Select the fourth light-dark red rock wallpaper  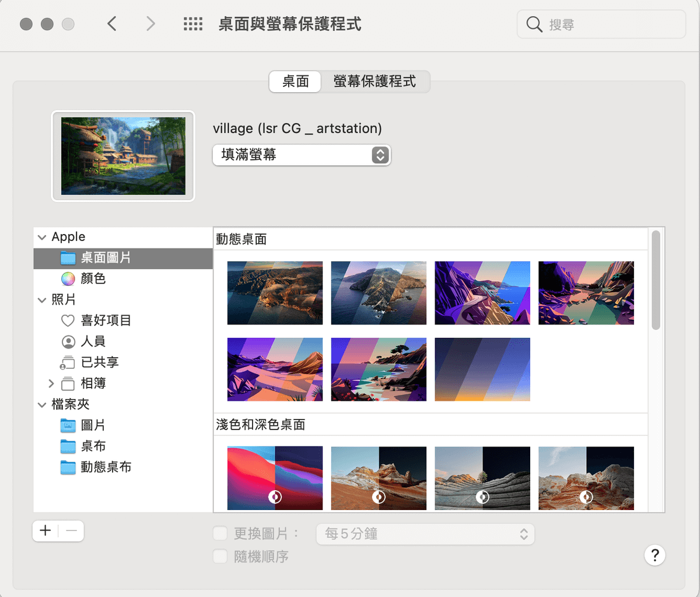(586, 479)
